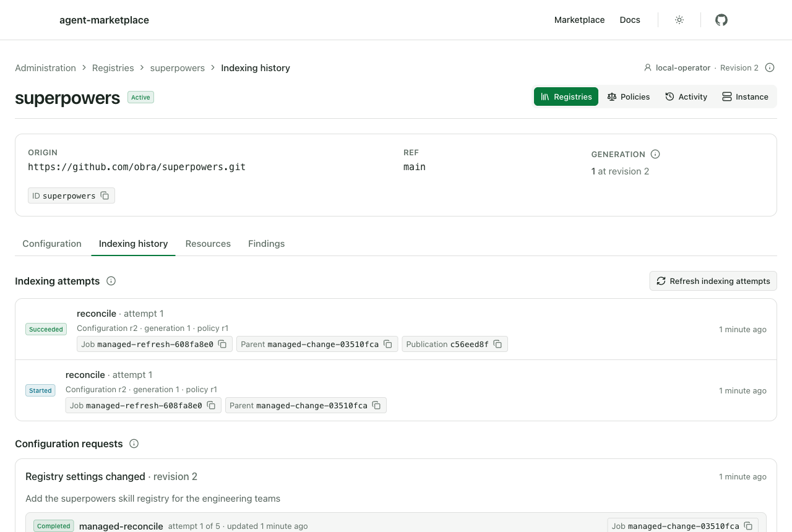Open the Docs link

tap(630, 20)
